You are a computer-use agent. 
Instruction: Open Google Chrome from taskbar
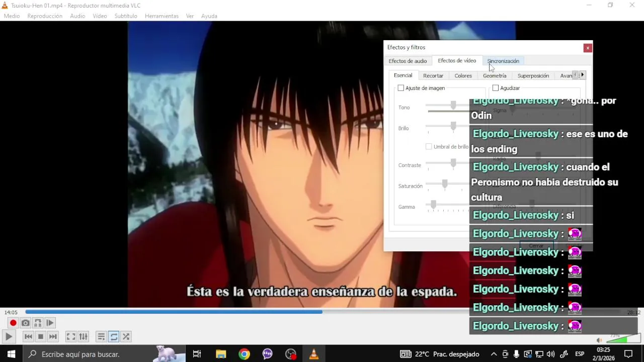point(244,354)
